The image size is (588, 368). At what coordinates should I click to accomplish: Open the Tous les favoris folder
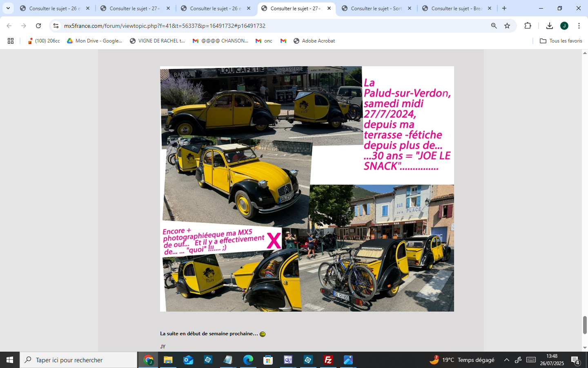coord(561,41)
